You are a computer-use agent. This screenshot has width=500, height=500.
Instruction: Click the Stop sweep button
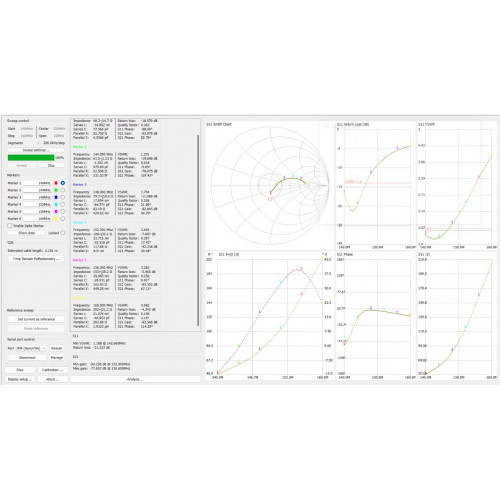[x=51, y=165]
